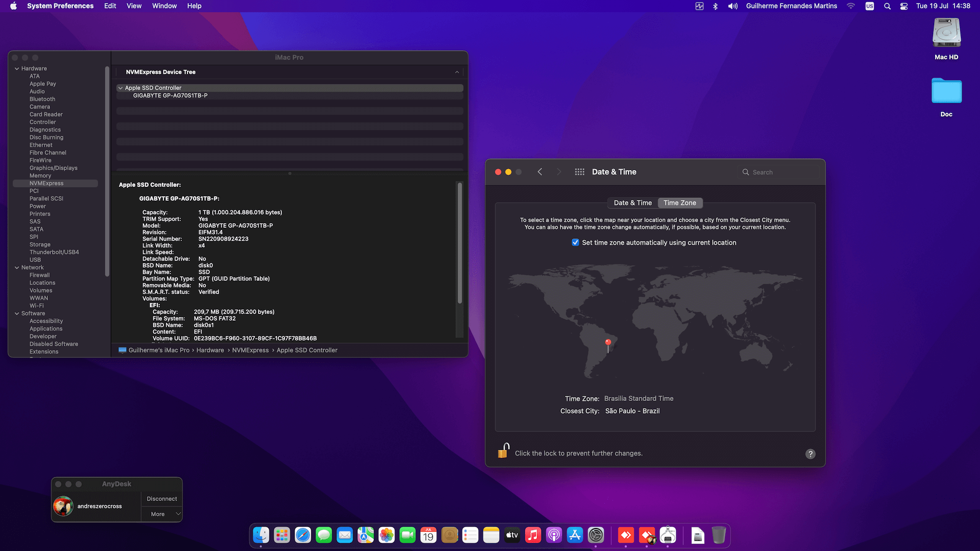Select Thunderbolt/USB4 in the sidebar

pyautogui.click(x=54, y=252)
